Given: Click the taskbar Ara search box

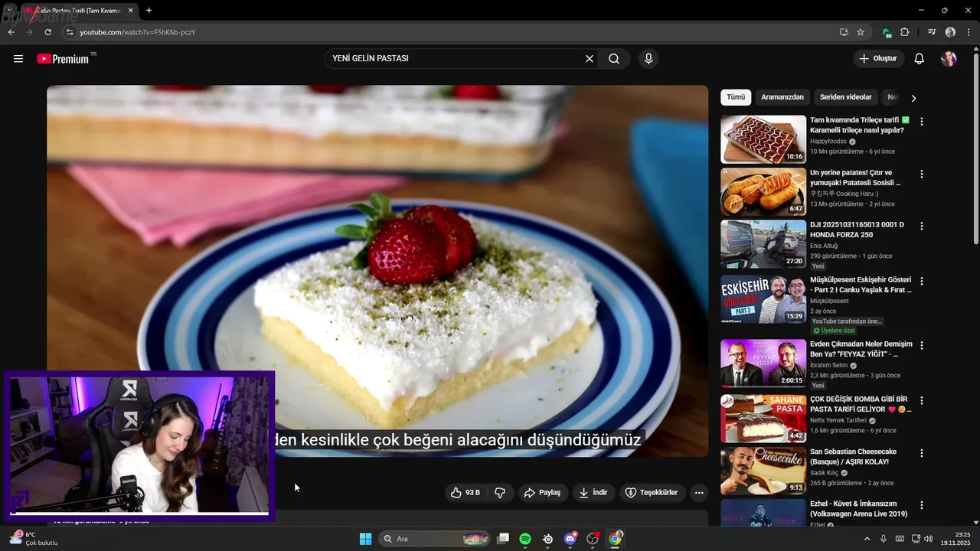Looking at the screenshot, I should tap(435, 539).
